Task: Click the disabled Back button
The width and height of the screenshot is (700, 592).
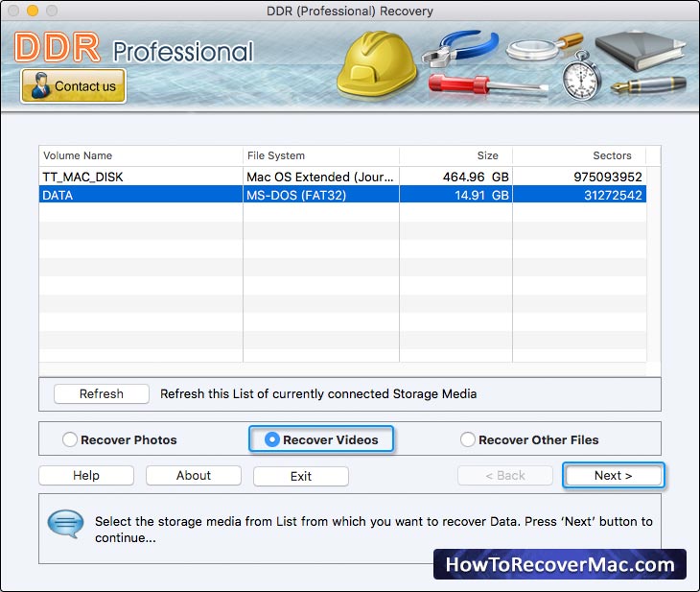Action: (505, 475)
